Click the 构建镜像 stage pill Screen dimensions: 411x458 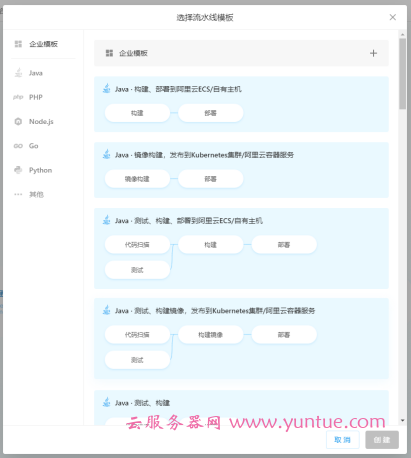[x=211, y=335]
